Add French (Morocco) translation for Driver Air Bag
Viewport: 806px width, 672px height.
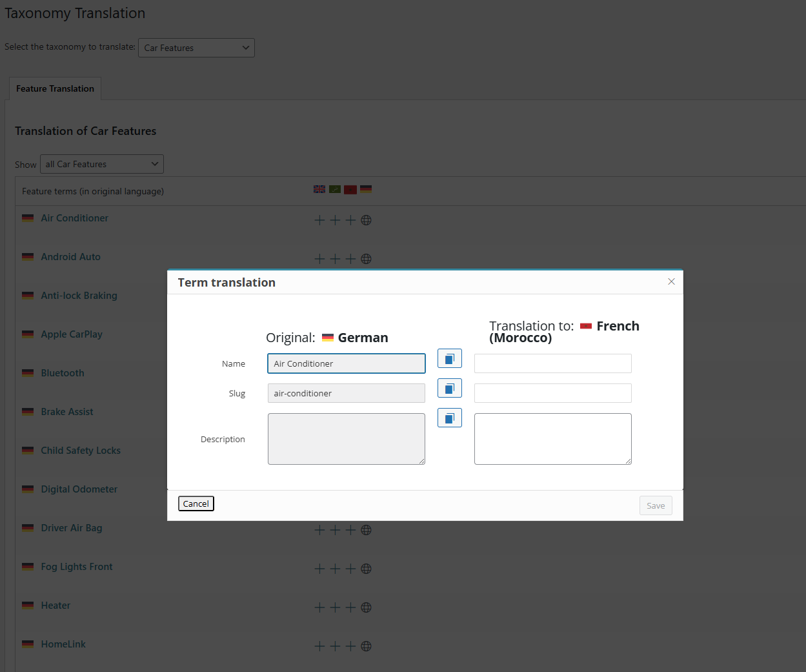[350, 530]
